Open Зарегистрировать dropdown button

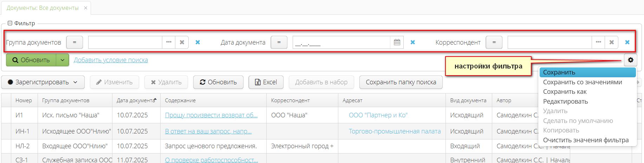pyautogui.click(x=43, y=82)
